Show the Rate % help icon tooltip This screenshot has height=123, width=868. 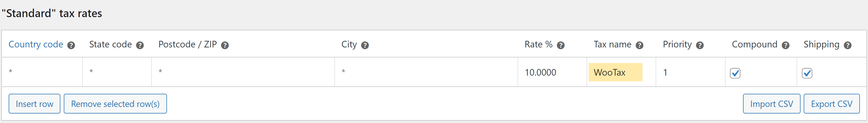pyautogui.click(x=561, y=45)
